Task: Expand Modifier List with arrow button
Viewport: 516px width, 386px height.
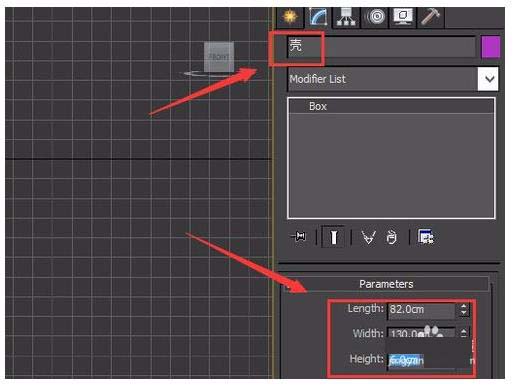Action: (488, 79)
